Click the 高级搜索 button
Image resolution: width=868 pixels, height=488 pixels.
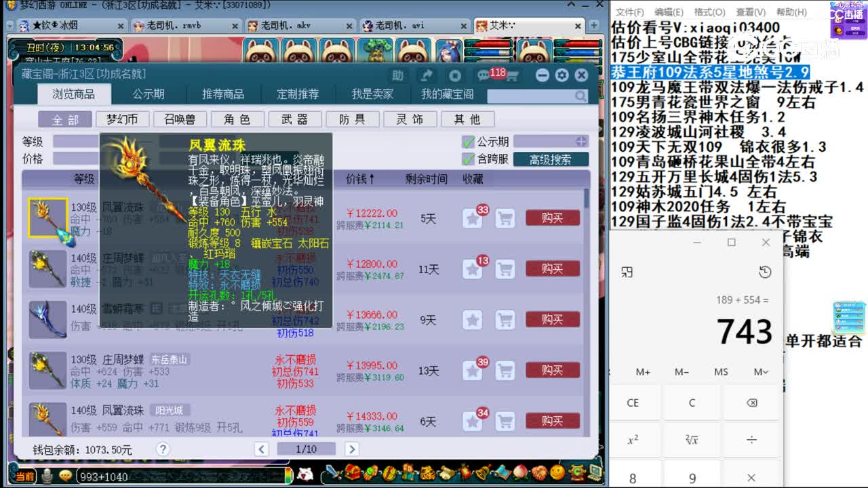[551, 159]
